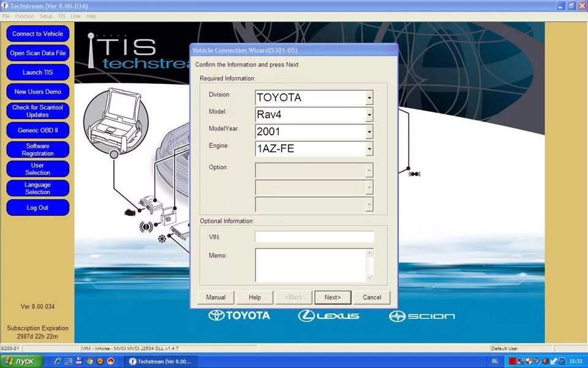Launch Google Chrome from quick launch
Viewport: 588px width, 368px height.
click(89, 361)
